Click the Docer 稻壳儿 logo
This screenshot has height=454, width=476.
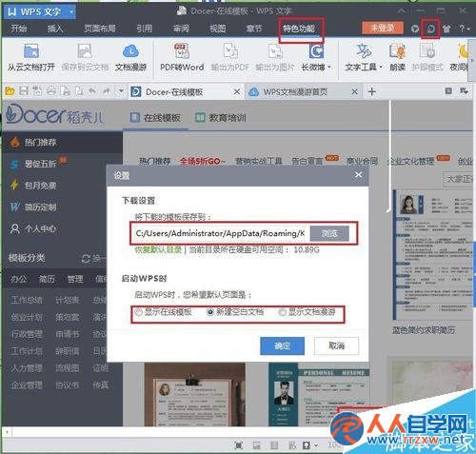(x=54, y=114)
